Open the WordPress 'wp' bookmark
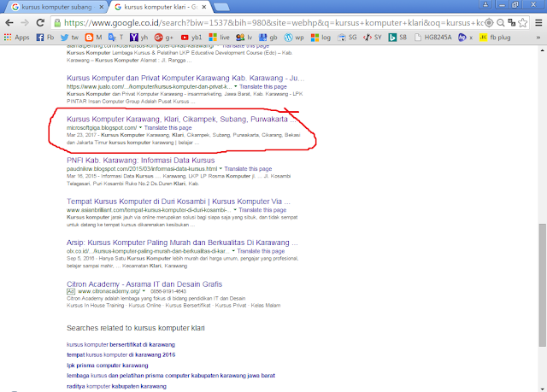 [x=294, y=38]
